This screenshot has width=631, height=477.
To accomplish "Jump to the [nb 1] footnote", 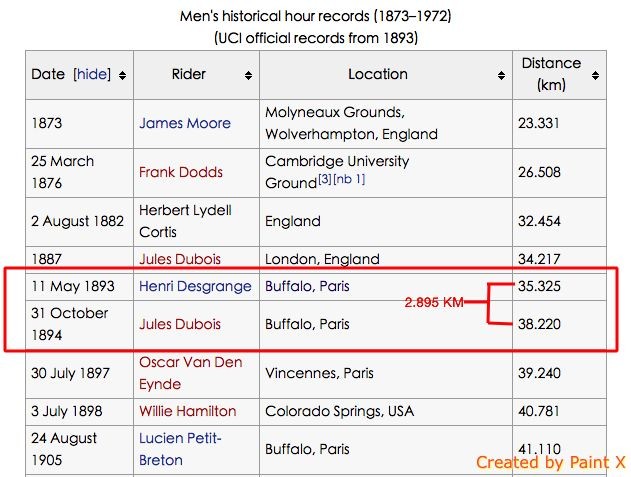I will (349, 180).
